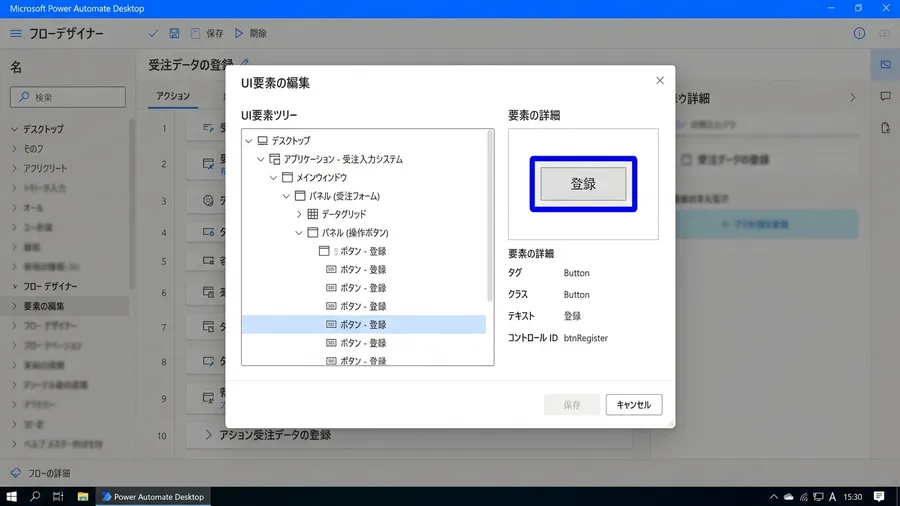Open フローの詳細 at bottom left
The width and height of the screenshot is (900, 506).
(40, 473)
